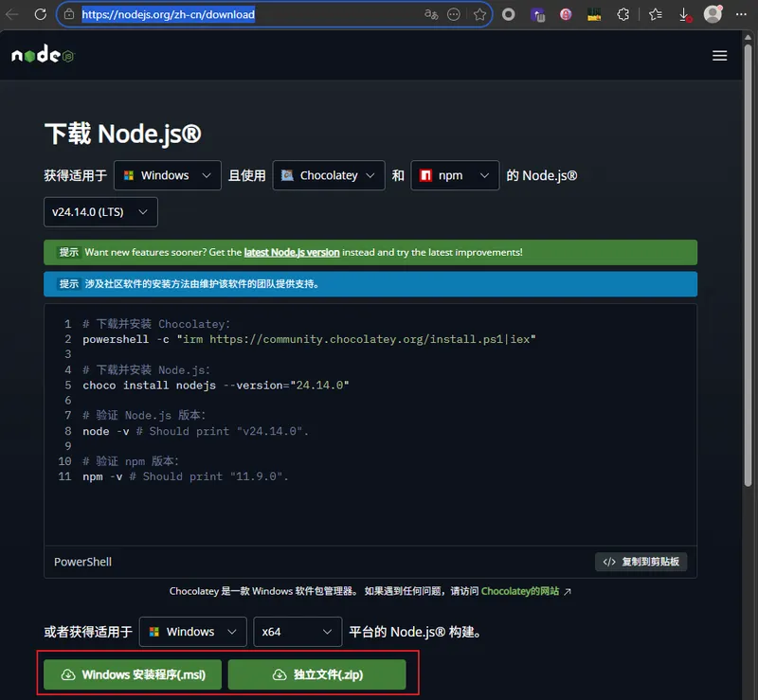Click the Copy to clipboard button

(641, 562)
